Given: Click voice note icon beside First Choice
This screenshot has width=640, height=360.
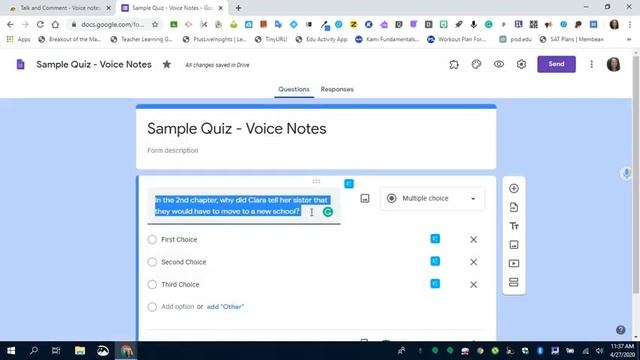Looking at the screenshot, I should (x=435, y=239).
